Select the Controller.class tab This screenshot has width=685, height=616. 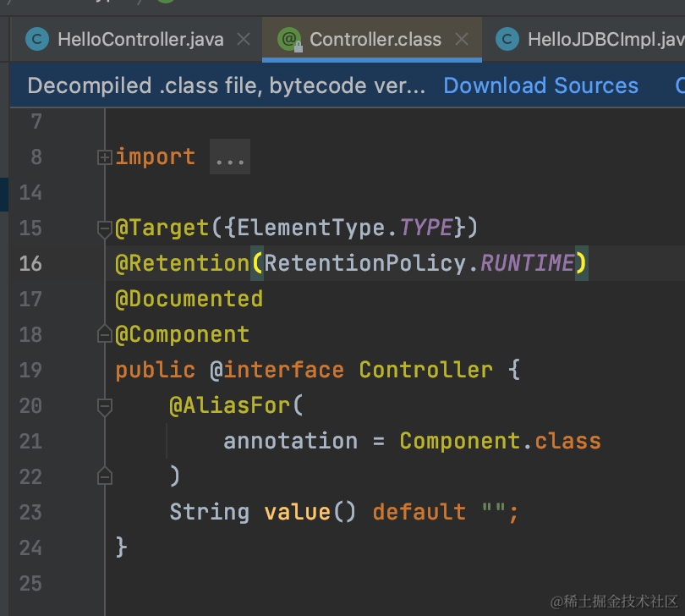click(372, 40)
